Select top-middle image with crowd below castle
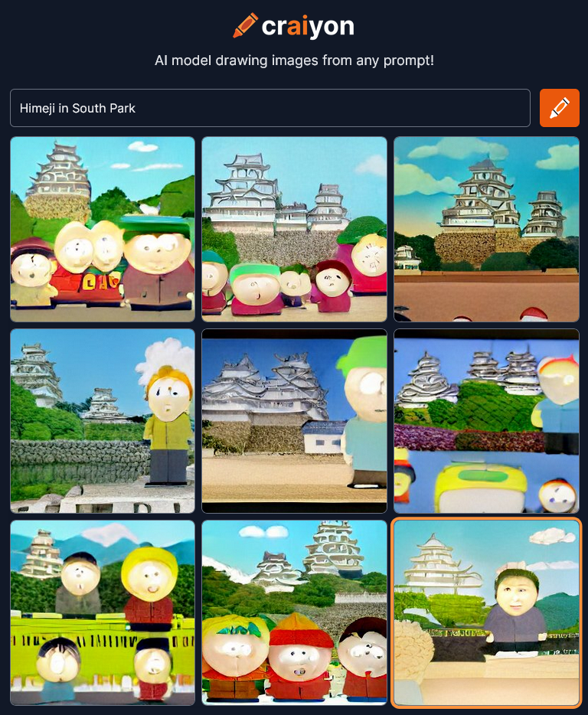Screen dimensions: 588x715 pyautogui.click(x=294, y=230)
